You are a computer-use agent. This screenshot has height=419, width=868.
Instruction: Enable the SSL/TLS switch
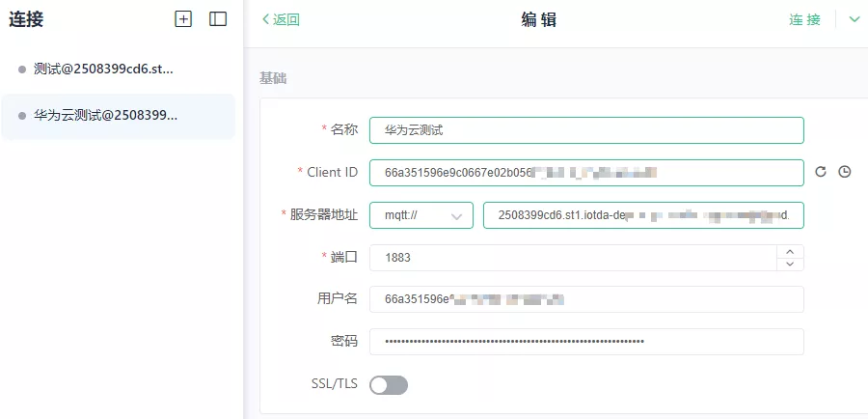coord(389,385)
